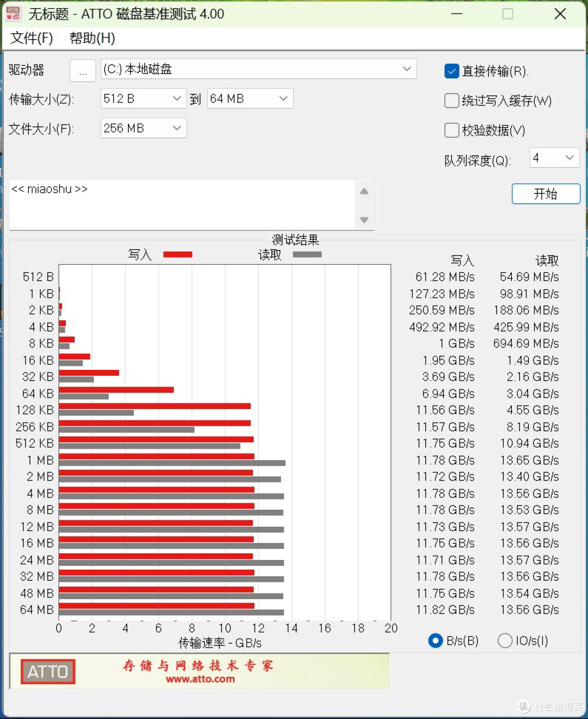Select the B/s(B) radio button

[x=436, y=641]
